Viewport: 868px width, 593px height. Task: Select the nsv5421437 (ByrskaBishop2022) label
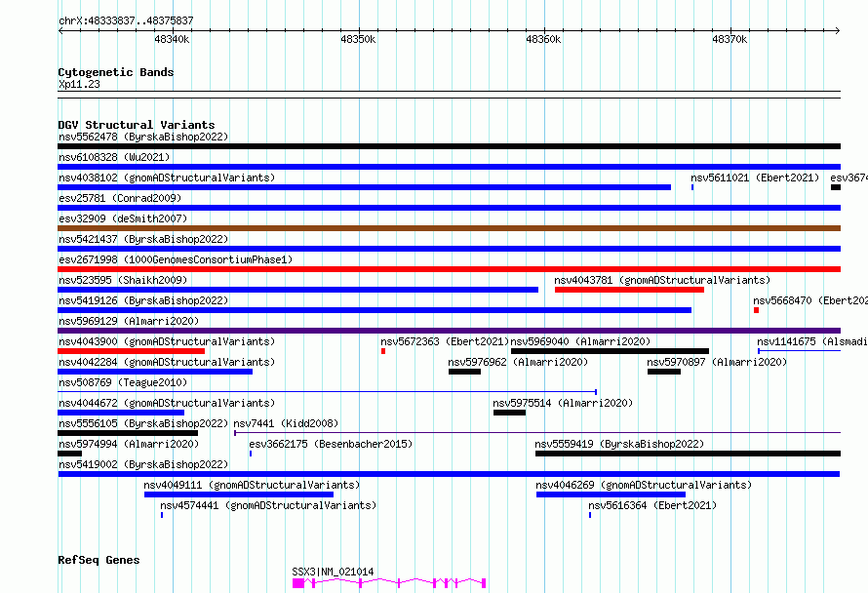(143, 239)
